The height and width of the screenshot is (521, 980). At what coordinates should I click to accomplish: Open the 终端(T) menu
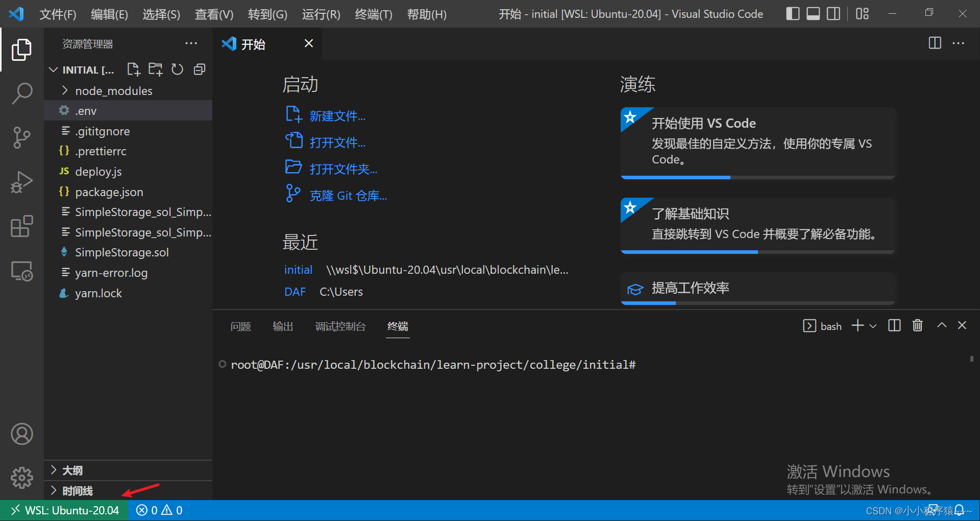tap(374, 14)
